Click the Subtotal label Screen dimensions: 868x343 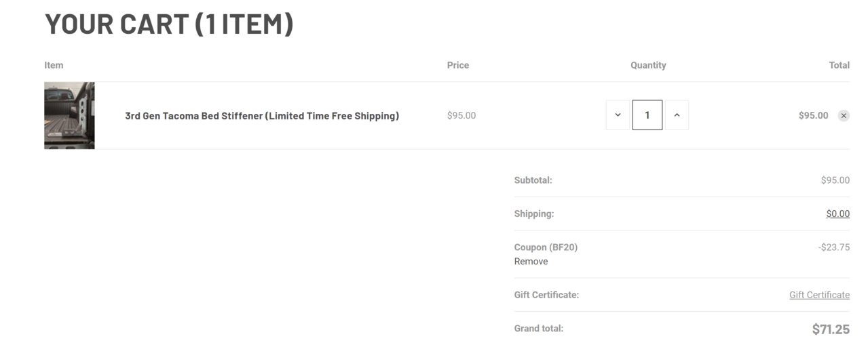tap(533, 180)
